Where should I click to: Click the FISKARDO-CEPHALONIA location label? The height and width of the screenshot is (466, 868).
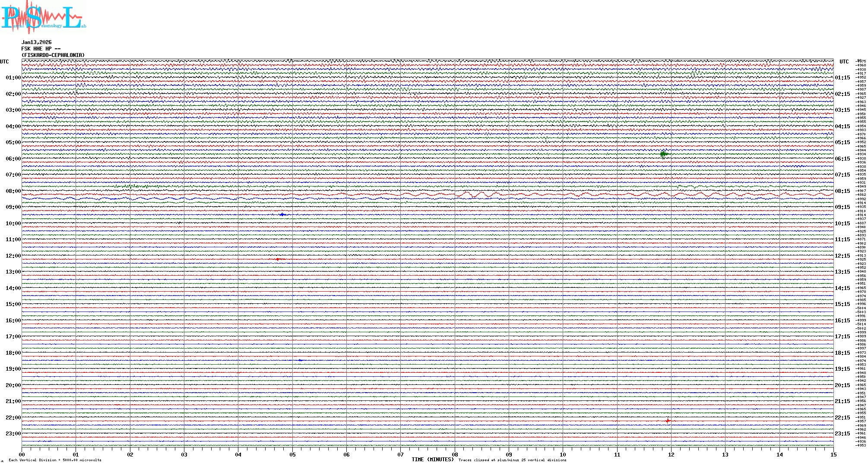tap(53, 55)
